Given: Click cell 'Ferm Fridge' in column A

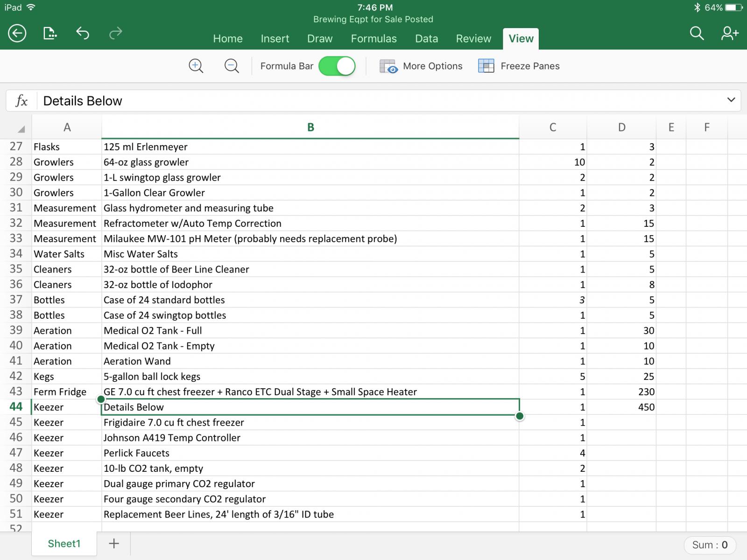Looking at the screenshot, I should coord(66,392).
